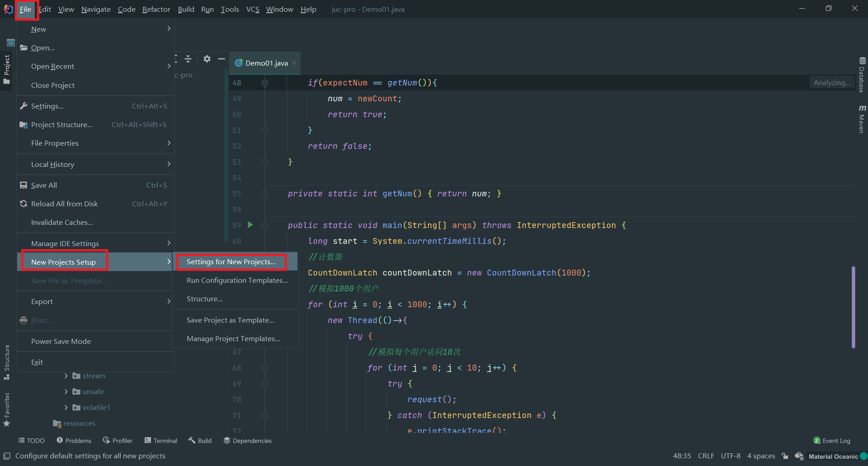Open the Help menu
Image resolution: width=868 pixels, height=466 pixels.
tap(308, 9)
